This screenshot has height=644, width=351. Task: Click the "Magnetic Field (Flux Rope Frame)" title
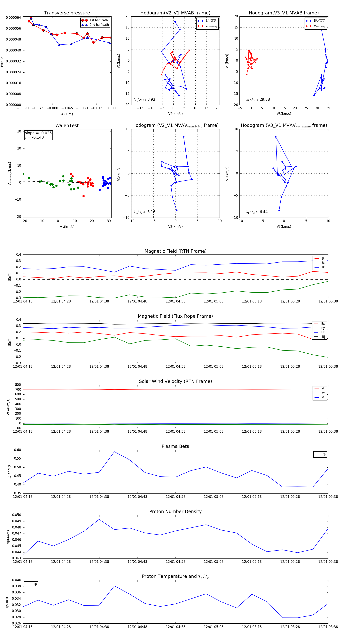pos(175,316)
